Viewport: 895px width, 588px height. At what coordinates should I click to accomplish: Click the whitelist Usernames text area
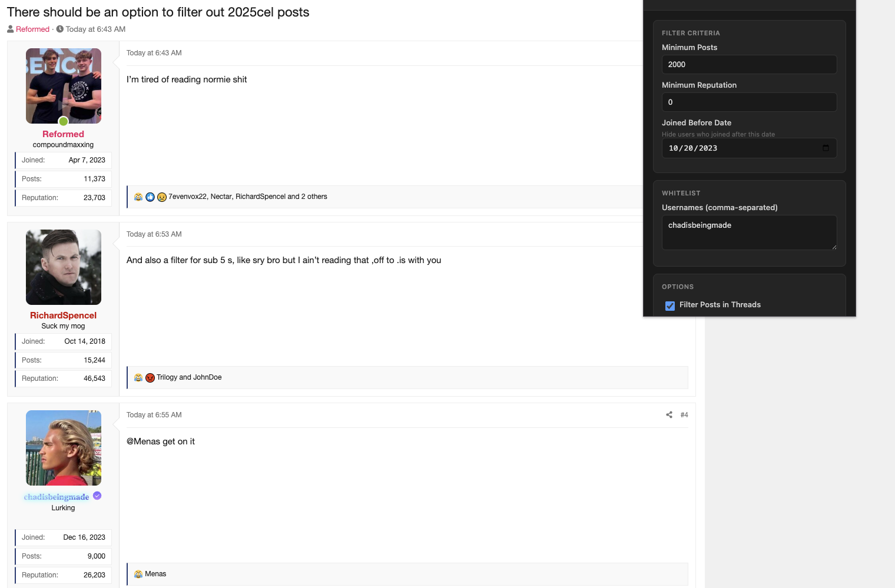[x=749, y=232]
